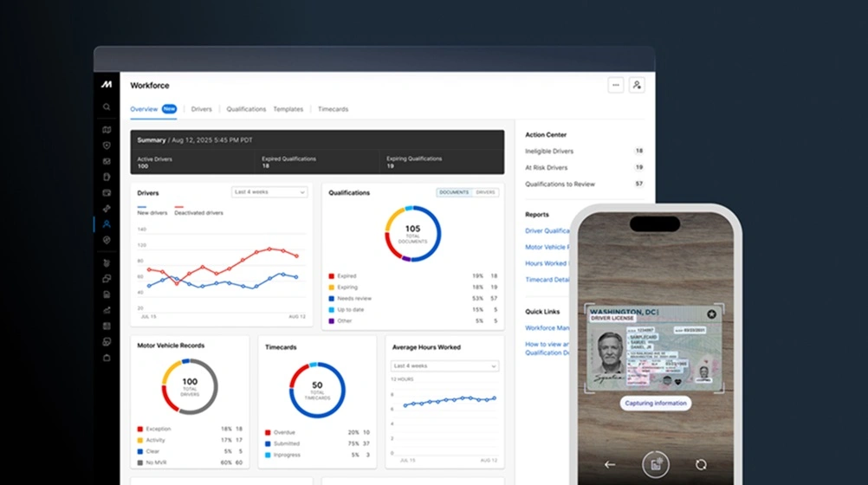The image size is (868, 485).
Task: Click the Up to date legend row
Action: tap(413, 309)
